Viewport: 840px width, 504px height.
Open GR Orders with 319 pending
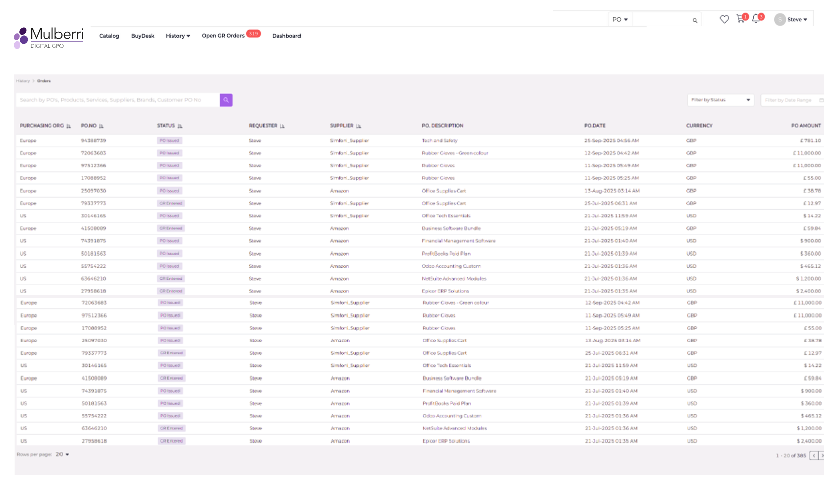tap(224, 36)
